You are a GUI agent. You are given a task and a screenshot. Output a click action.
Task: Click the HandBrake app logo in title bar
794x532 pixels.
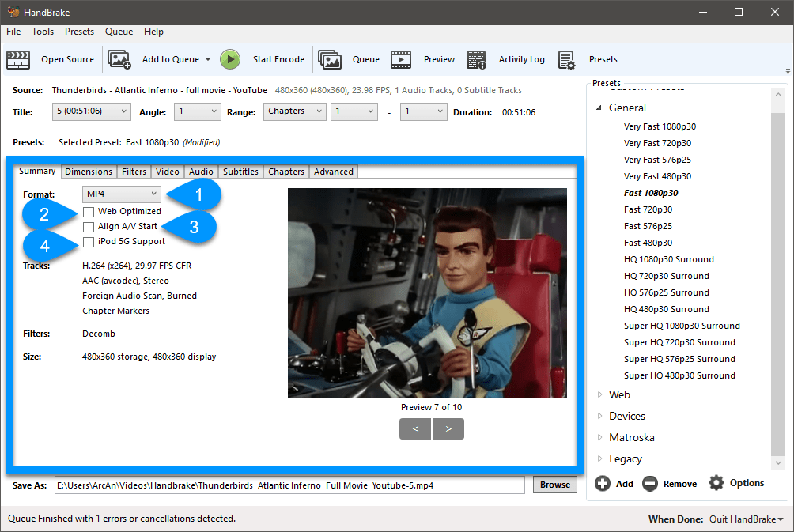[x=13, y=12]
